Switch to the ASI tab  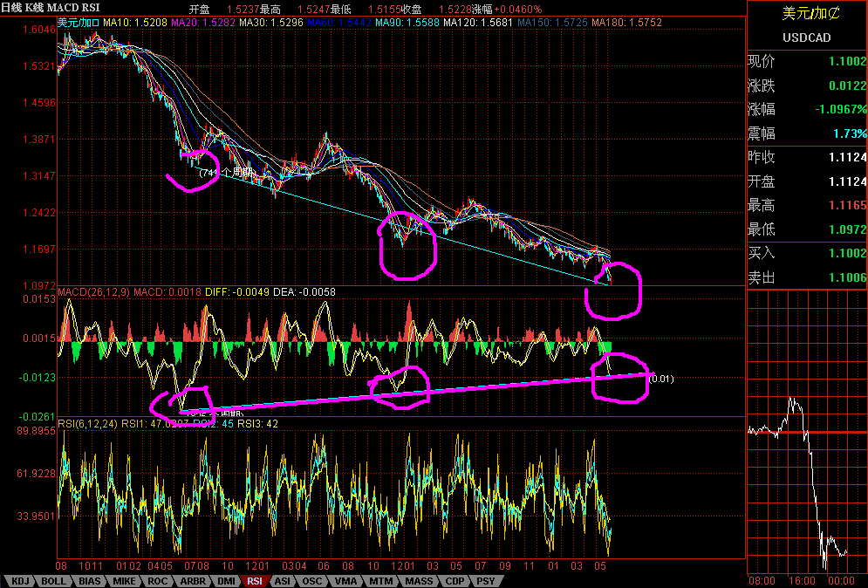click(283, 580)
